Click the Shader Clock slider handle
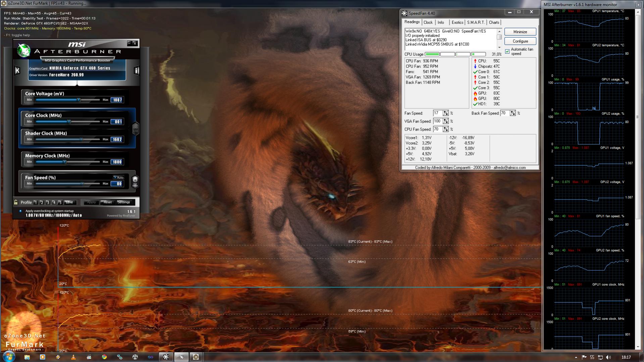The image size is (644, 362). coord(81,139)
